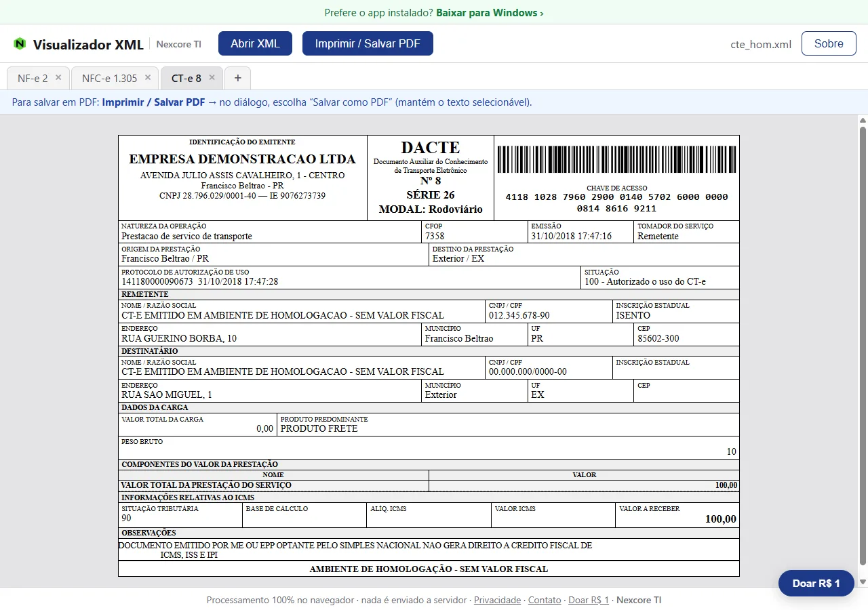Click AMBIENTE DE HOMOLOGAÇÃO - SEM VALOR FISCAL footer
Screen dimensions: 868x610
429,569
